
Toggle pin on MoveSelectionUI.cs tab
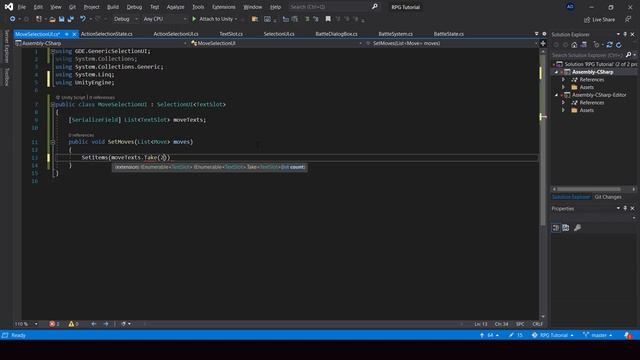pos(67,34)
